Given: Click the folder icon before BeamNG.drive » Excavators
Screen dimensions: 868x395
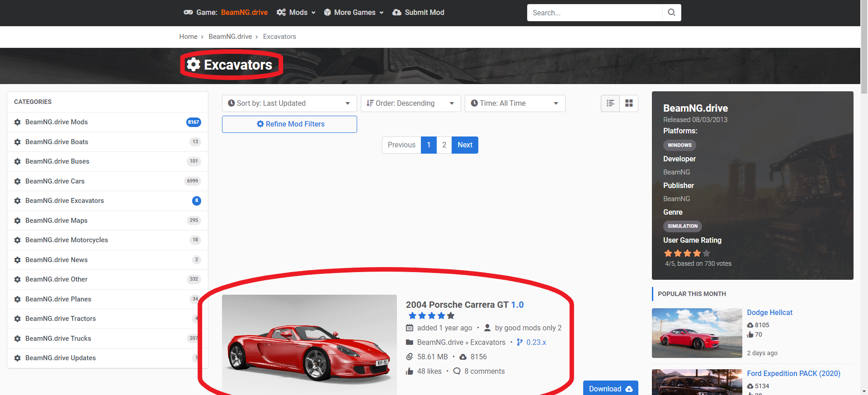Looking at the screenshot, I should pyautogui.click(x=410, y=342).
